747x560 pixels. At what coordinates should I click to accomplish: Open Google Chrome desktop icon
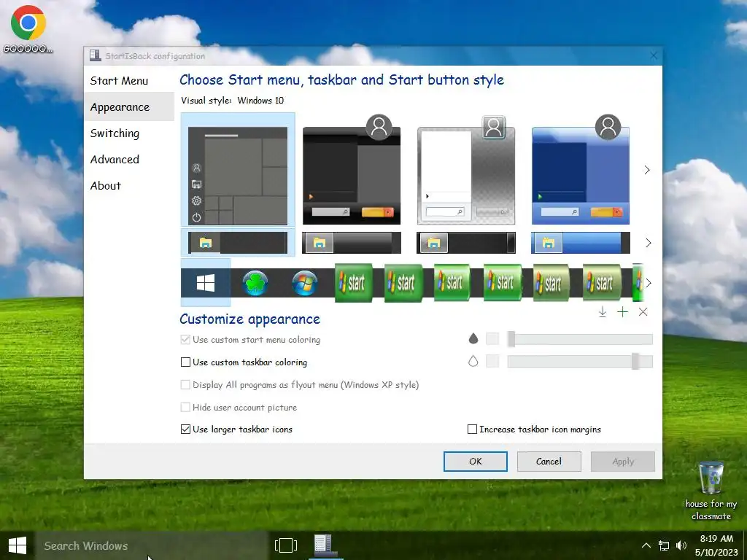click(28, 28)
